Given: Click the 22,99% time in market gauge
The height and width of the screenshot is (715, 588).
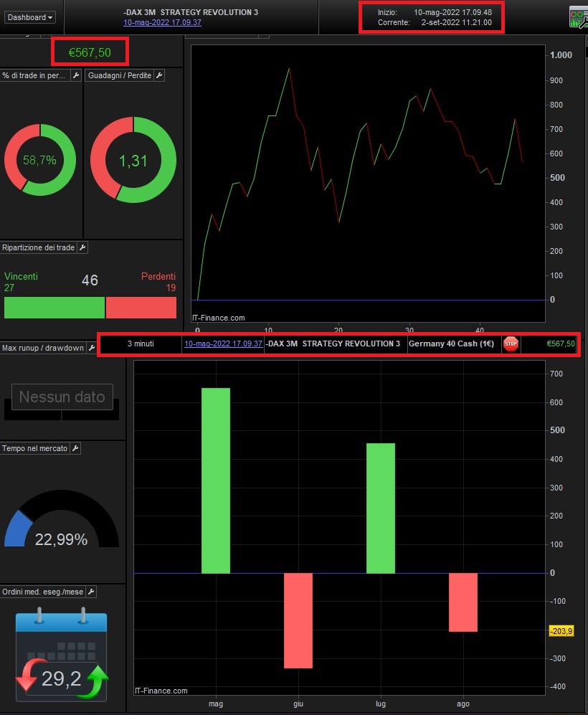Looking at the screenshot, I should 62,520.
